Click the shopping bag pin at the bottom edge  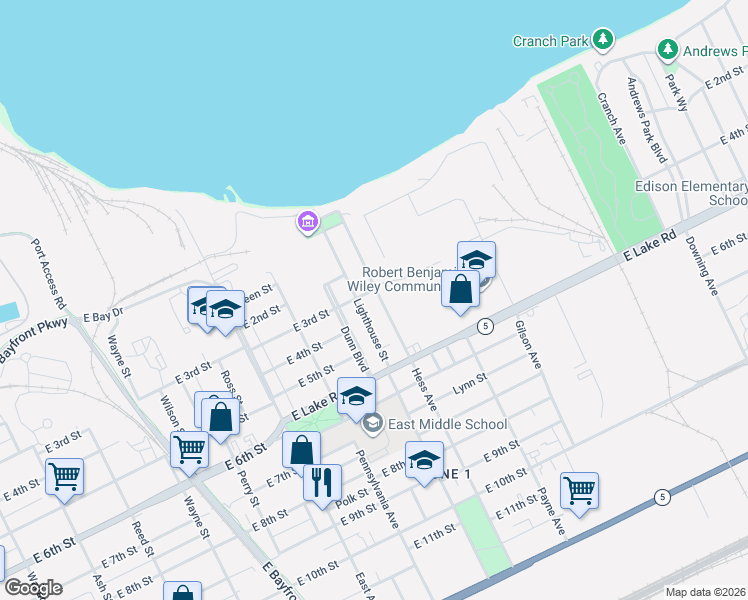point(182,591)
